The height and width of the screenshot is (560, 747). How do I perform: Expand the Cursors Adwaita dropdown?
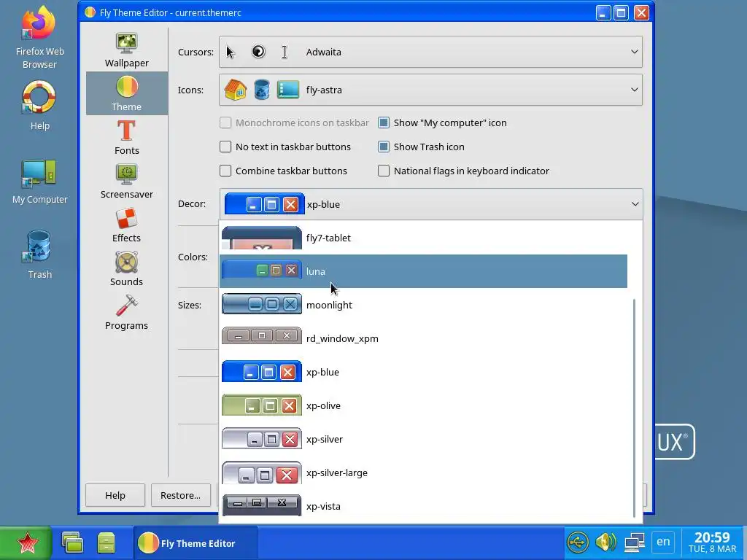[x=430, y=52]
